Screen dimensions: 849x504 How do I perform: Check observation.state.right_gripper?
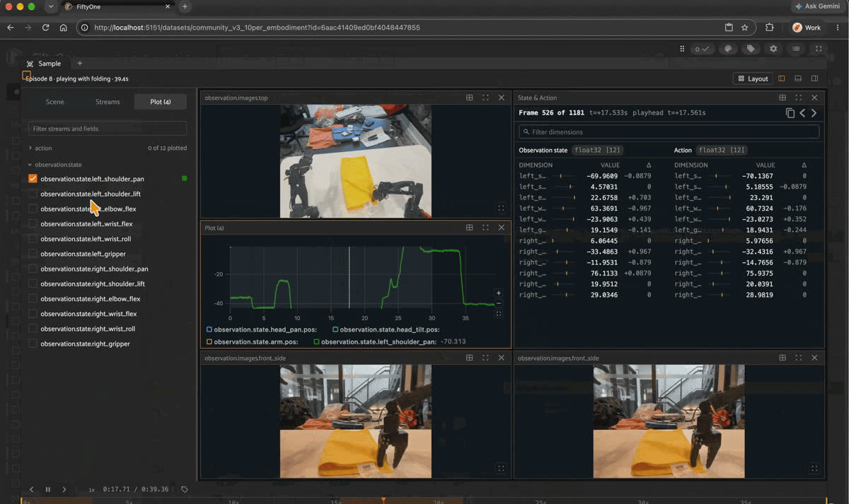pyautogui.click(x=33, y=344)
